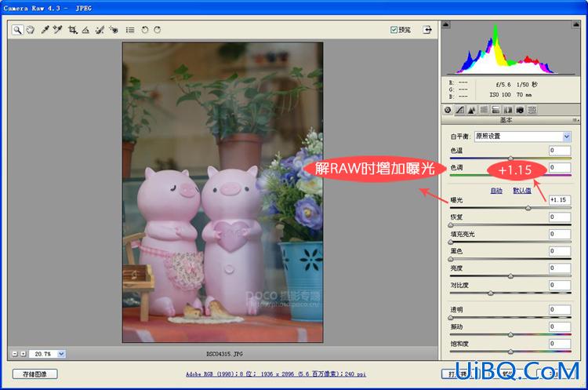Click the DSC04315.JPG filename label
588x390 pixels.
224,354
